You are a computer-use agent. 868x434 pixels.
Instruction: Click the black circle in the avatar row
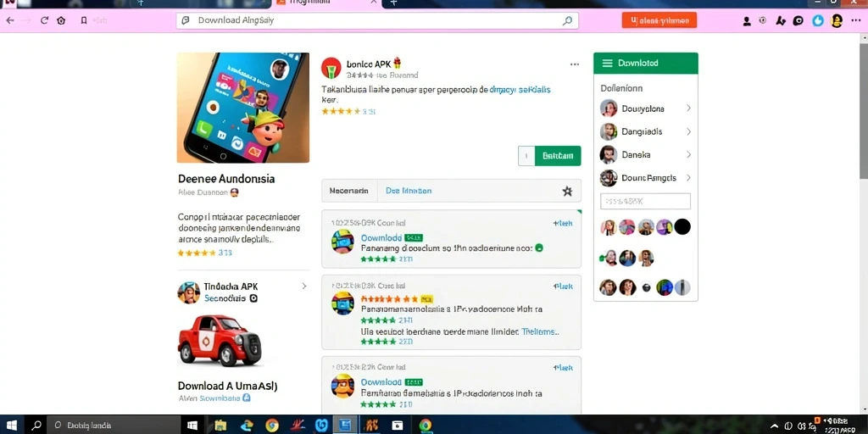682,226
